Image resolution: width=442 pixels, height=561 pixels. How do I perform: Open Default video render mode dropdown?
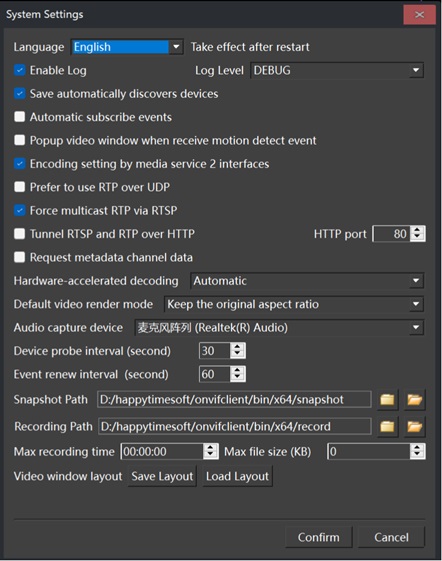pos(294,304)
